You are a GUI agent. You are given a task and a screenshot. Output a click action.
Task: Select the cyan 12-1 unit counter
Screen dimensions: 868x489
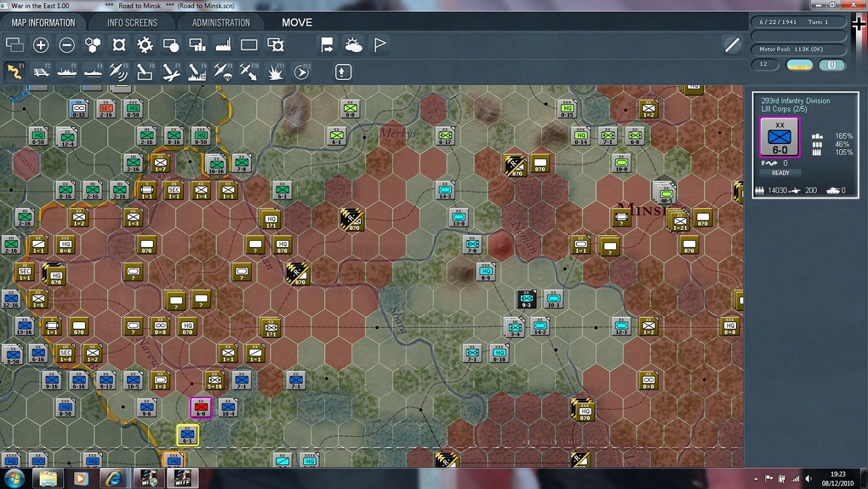pos(621,326)
